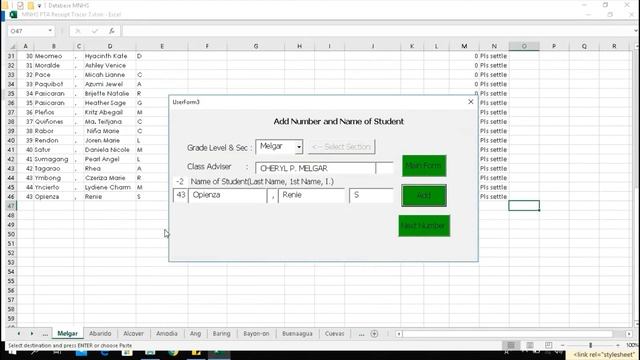Open the Grade Level & Sec dropdown
The image size is (640, 360).
point(299,147)
